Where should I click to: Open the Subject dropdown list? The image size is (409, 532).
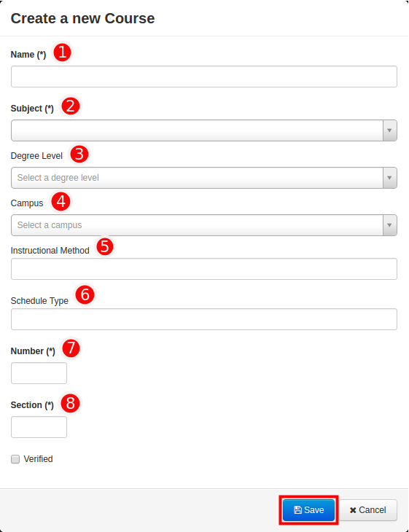pyautogui.click(x=204, y=130)
